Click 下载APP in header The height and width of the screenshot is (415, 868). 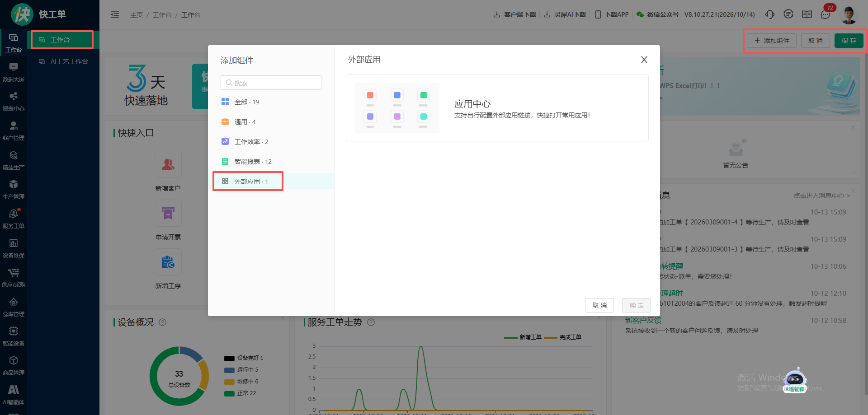pyautogui.click(x=612, y=14)
